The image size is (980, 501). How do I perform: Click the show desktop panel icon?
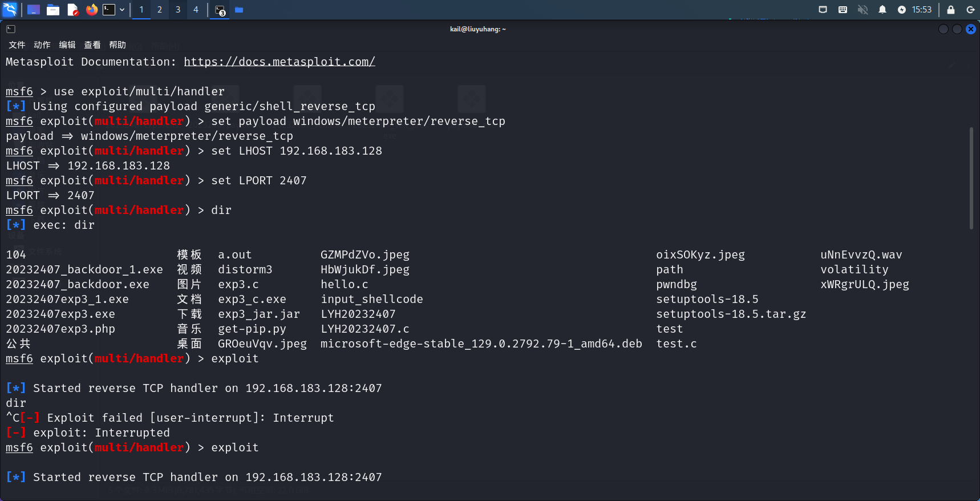(34, 10)
